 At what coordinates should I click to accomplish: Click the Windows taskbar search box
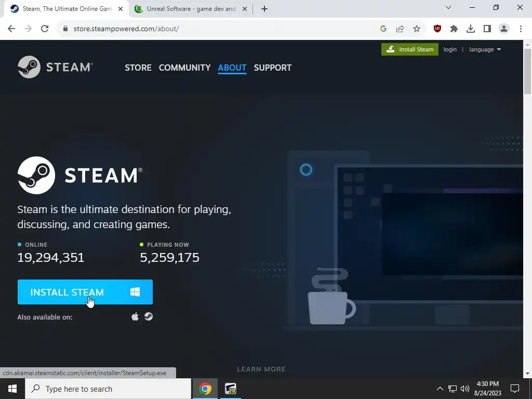(x=108, y=389)
